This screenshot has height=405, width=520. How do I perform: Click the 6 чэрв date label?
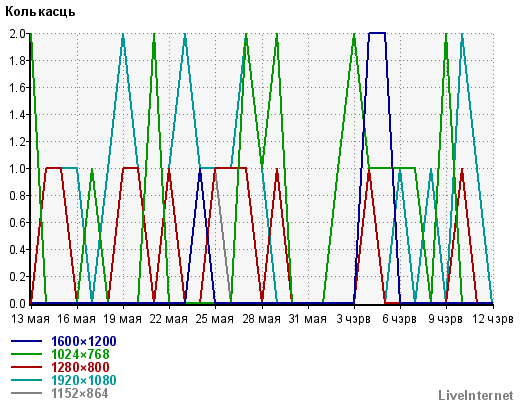[x=400, y=319]
